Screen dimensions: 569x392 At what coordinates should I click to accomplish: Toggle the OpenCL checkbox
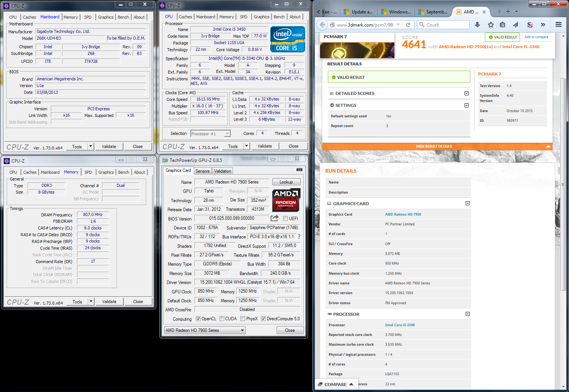point(199,319)
